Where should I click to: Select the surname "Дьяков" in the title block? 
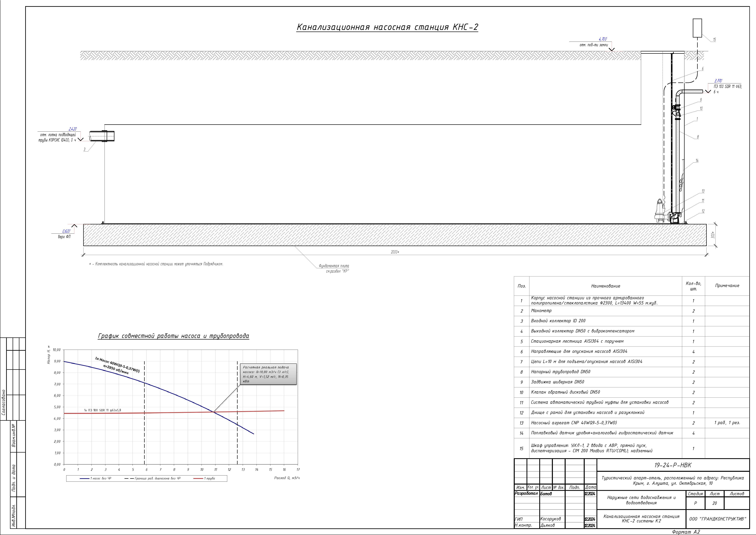[x=548, y=525]
